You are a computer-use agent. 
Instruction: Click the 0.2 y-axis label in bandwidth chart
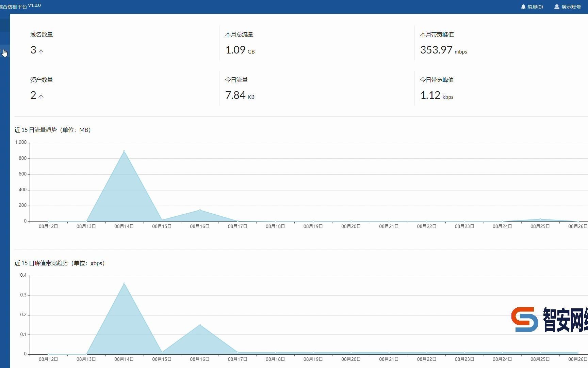[23, 315]
